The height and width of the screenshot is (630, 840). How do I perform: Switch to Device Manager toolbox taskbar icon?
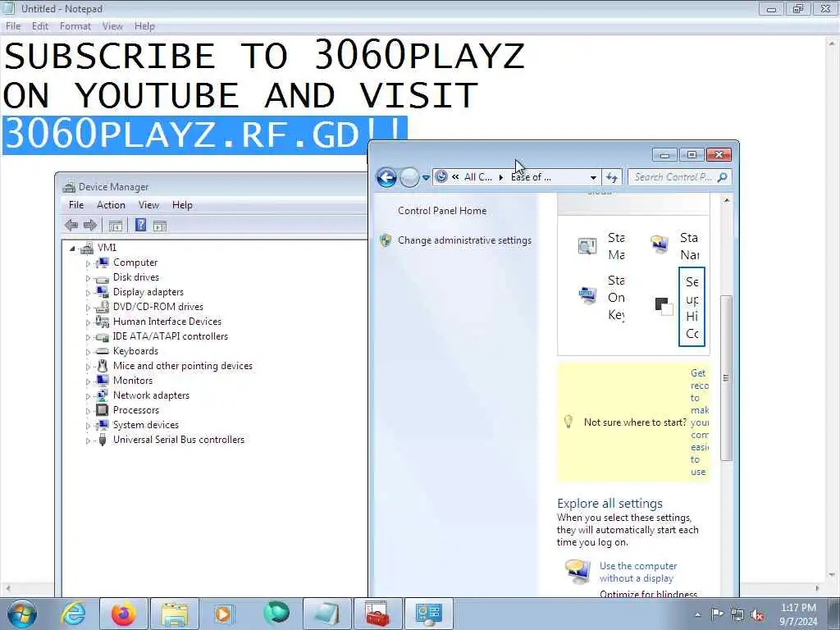(377, 614)
